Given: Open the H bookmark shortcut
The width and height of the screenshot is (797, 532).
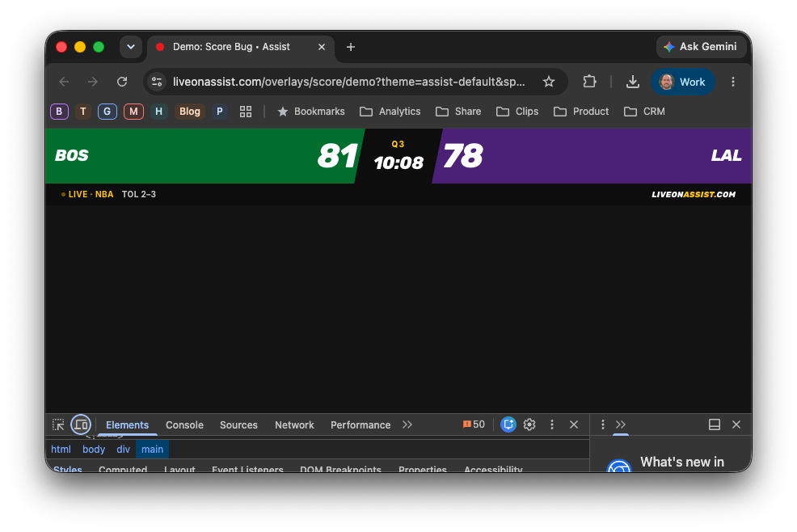Looking at the screenshot, I should pos(158,112).
